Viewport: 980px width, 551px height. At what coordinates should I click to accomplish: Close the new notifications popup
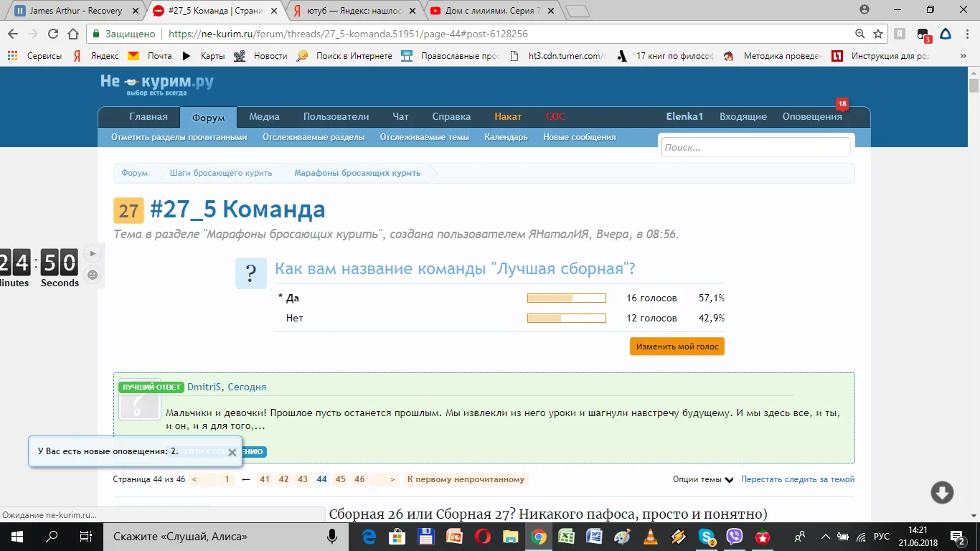tap(232, 453)
